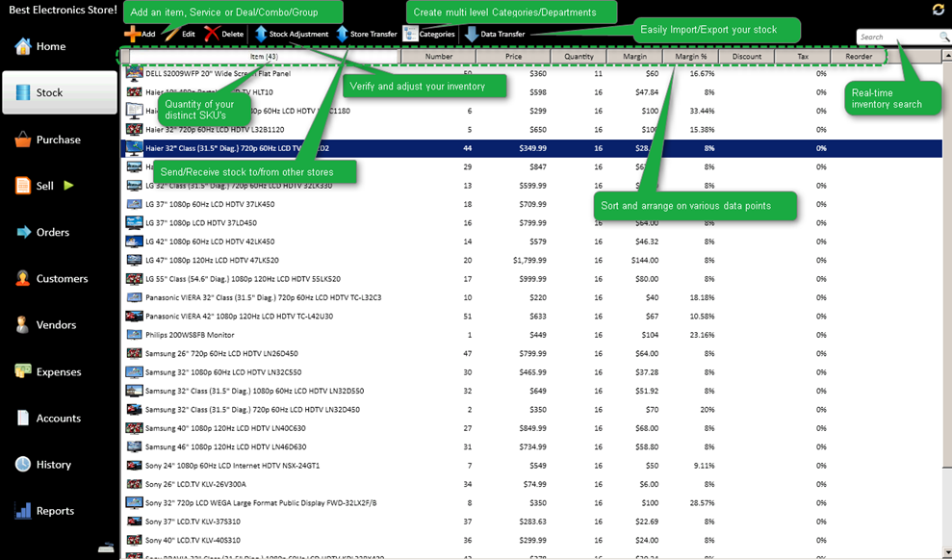Navigate to the Vendors section

(x=55, y=325)
